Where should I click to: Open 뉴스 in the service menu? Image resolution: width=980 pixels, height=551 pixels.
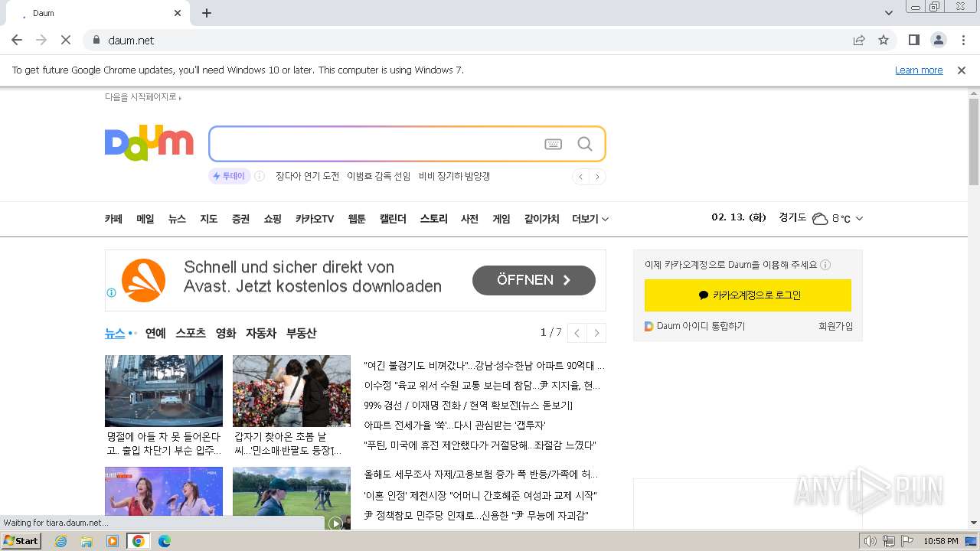(x=177, y=219)
